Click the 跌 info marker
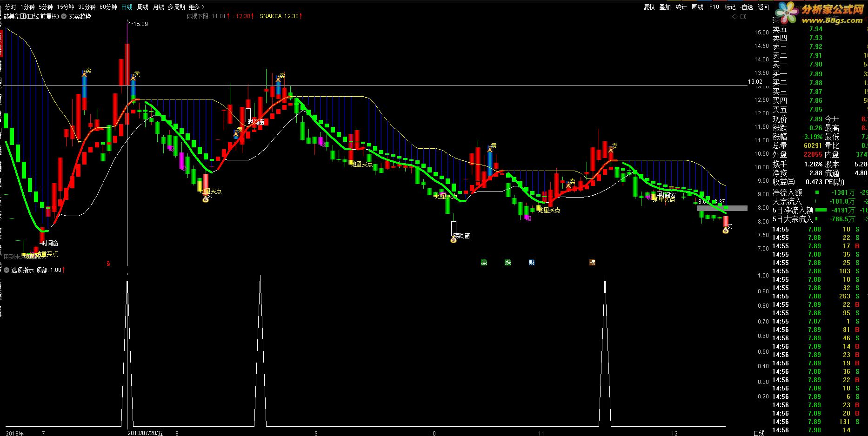The height and width of the screenshot is (436, 868). [508, 263]
